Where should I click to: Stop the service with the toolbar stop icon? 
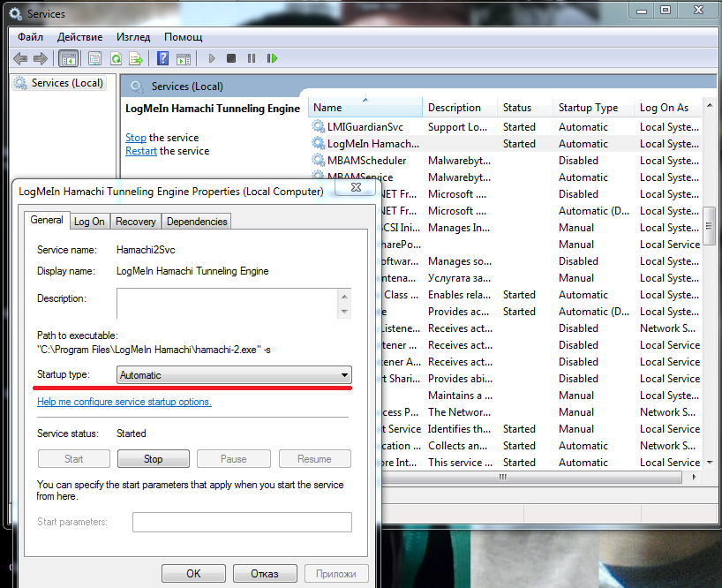[231, 58]
